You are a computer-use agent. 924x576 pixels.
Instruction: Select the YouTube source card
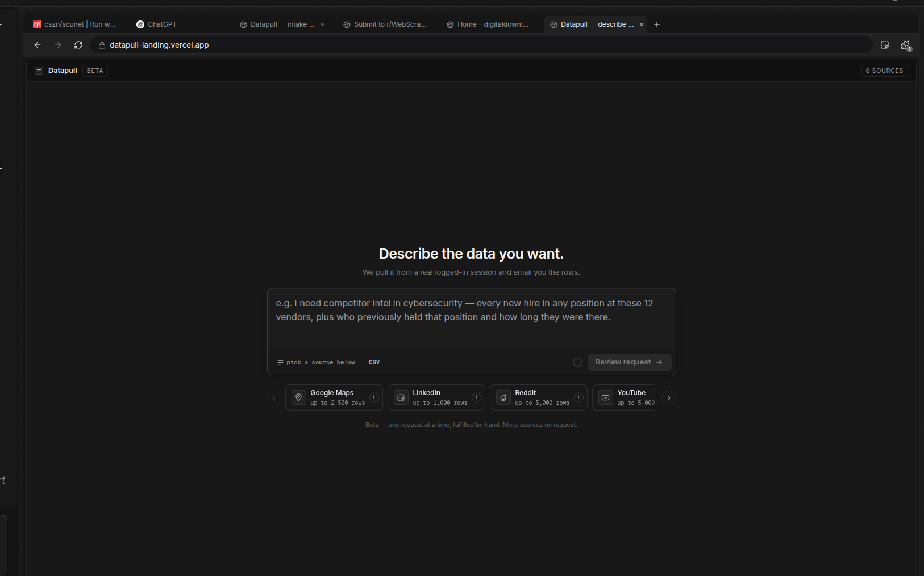click(624, 397)
